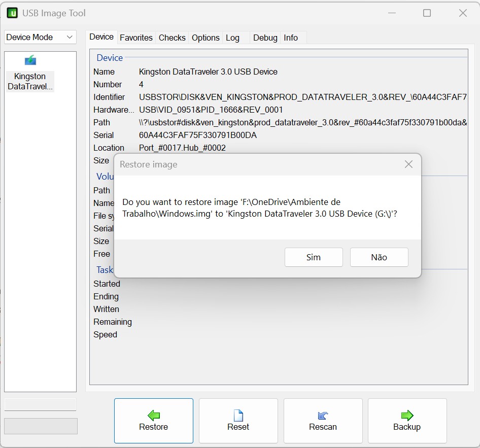Image resolution: width=480 pixels, height=448 pixels.
Task: Switch to the Log tab
Action: (x=232, y=38)
